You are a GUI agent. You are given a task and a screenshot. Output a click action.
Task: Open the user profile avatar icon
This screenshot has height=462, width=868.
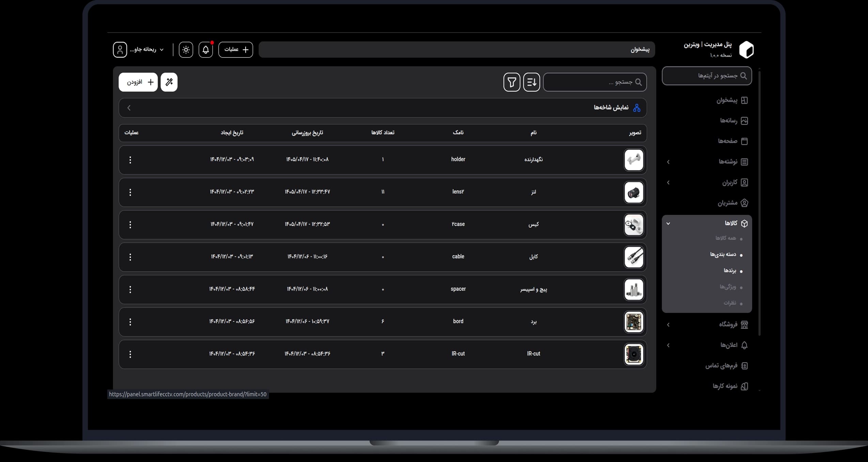[x=120, y=50]
